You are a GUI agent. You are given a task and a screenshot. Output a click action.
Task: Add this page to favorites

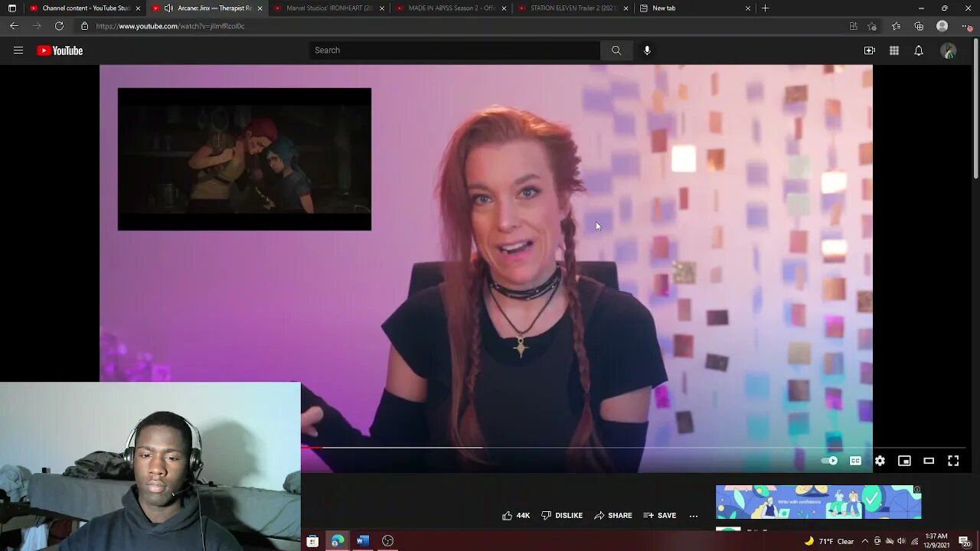point(872,26)
